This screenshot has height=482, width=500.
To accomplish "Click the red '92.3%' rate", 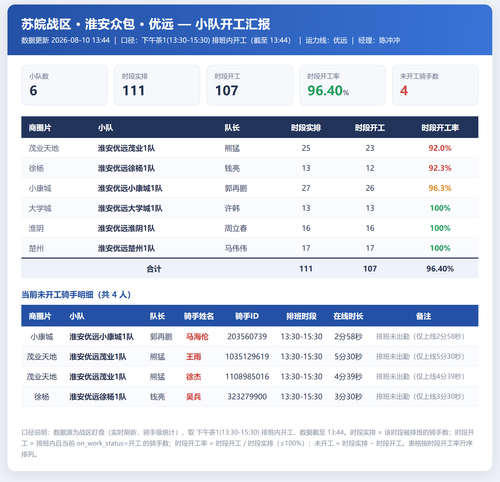I will (440, 168).
